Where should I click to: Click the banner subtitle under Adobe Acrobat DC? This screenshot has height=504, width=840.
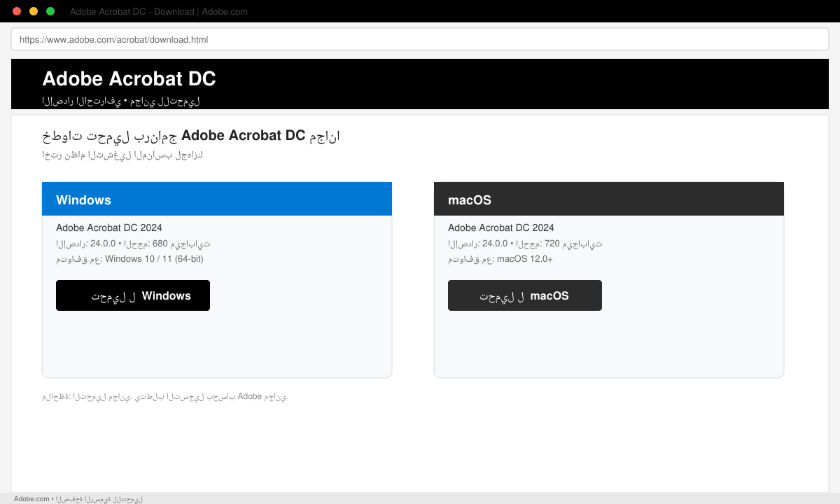click(x=121, y=101)
